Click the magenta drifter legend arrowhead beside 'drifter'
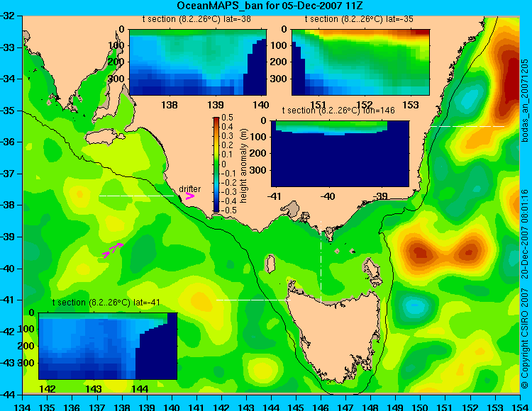This screenshot has height=411, width=532. tap(189, 196)
